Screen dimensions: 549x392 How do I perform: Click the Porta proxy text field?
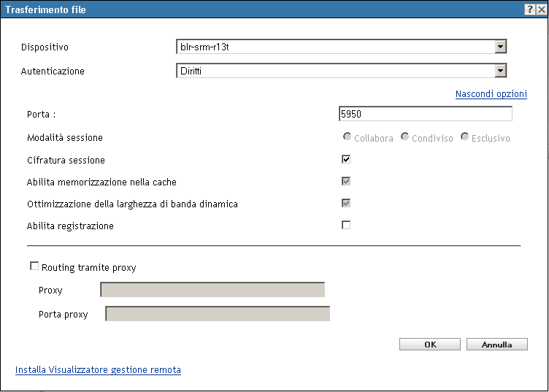click(218, 314)
